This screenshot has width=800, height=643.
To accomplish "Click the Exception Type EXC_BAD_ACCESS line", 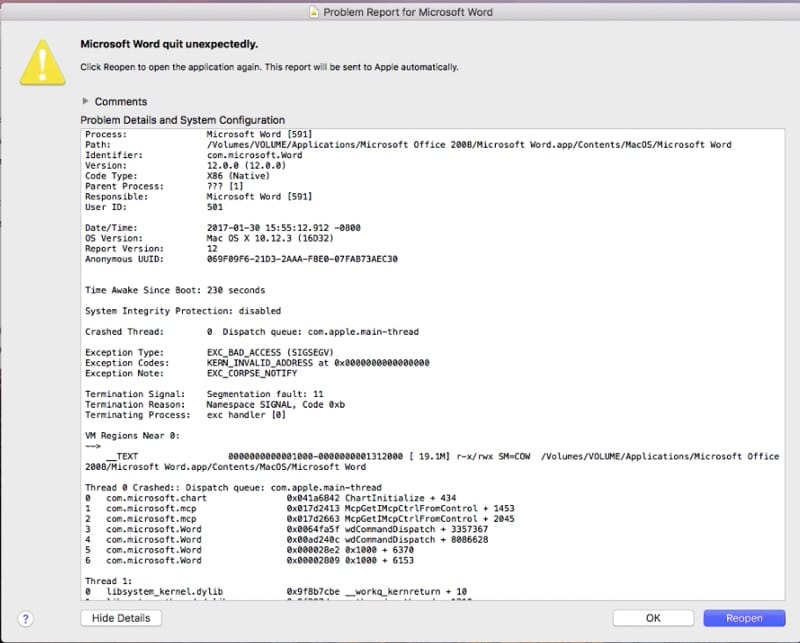I will click(x=250, y=352).
